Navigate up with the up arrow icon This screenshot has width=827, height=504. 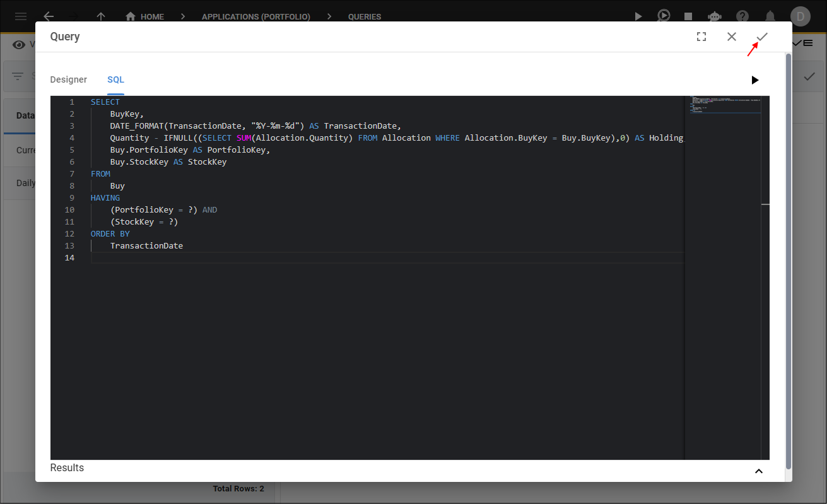point(101,16)
